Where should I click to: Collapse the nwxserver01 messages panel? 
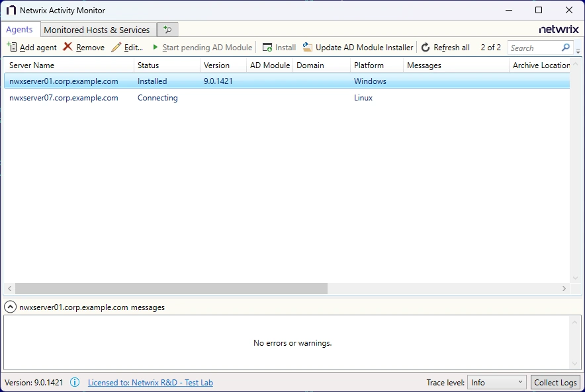point(10,307)
